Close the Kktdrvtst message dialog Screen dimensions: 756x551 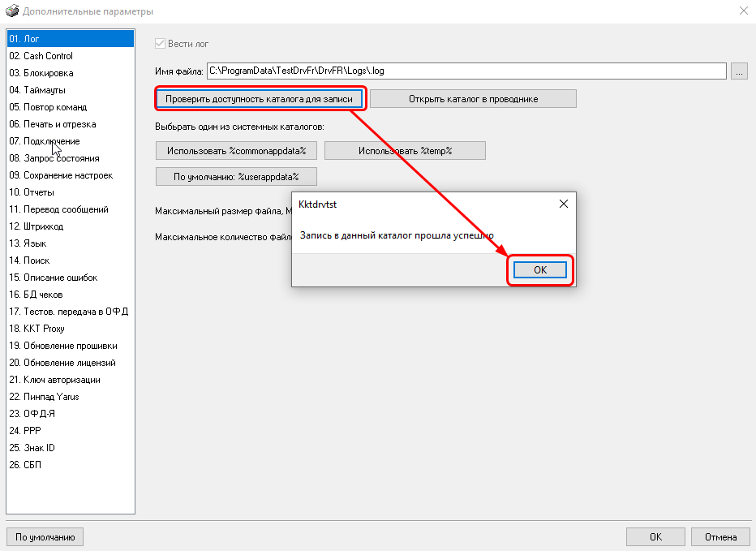pos(564,204)
